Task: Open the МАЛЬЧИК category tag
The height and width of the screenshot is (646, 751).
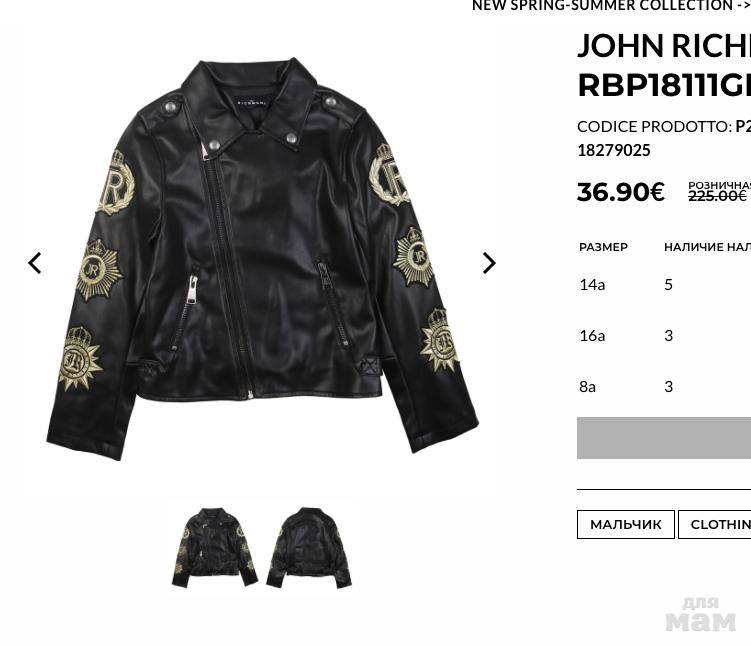Action: [x=626, y=524]
